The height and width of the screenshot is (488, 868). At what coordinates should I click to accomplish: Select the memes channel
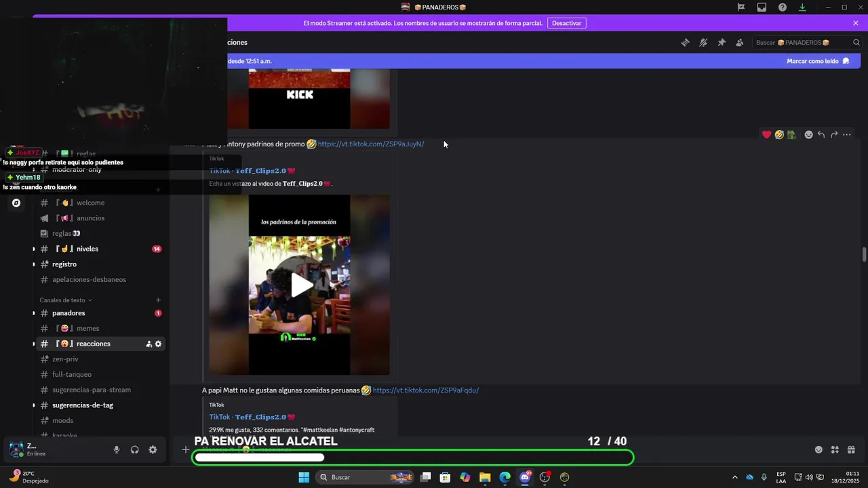point(87,329)
